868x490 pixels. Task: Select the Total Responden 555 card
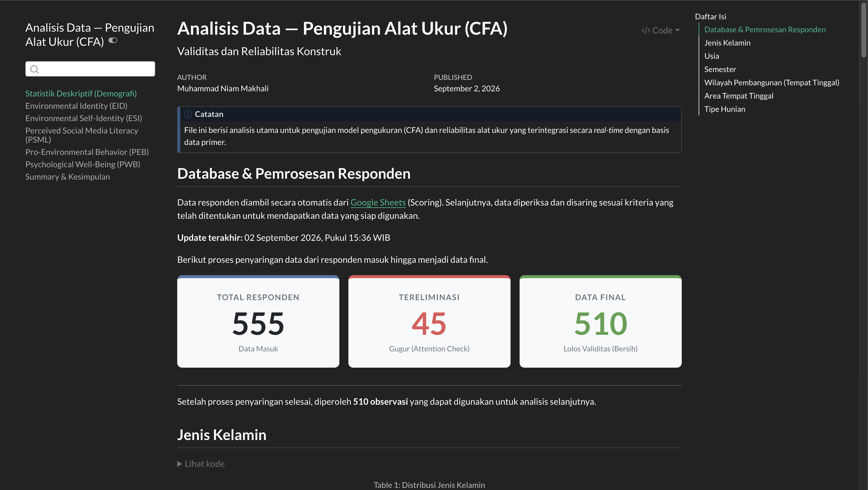click(x=258, y=322)
